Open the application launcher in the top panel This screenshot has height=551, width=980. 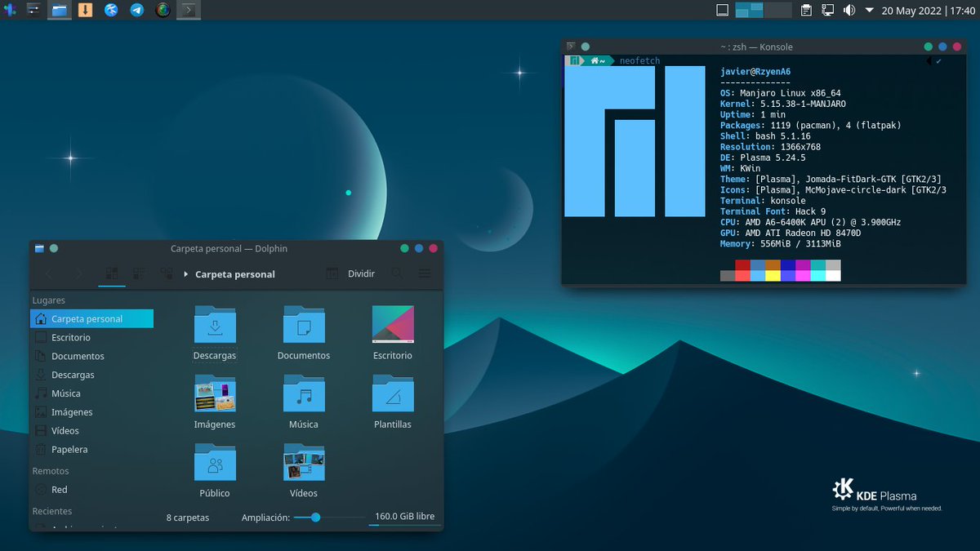[10, 11]
